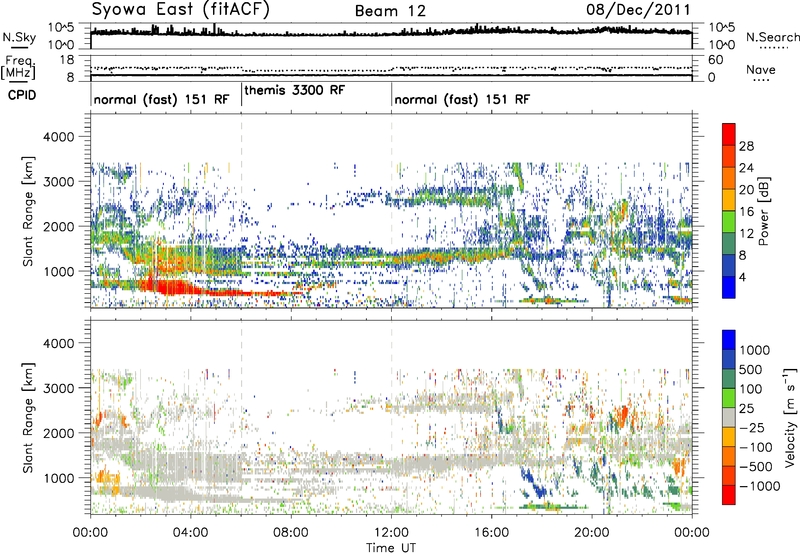Click the blue velocity streak near 17:30 UT
This screenshot has height=554, width=800.
(533, 485)
